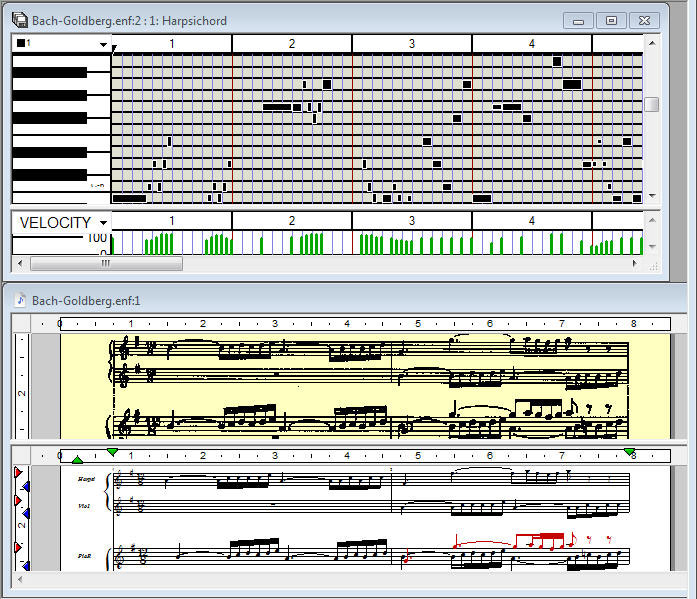Select the measure 2 header in the velocity pane

point(292,221)
